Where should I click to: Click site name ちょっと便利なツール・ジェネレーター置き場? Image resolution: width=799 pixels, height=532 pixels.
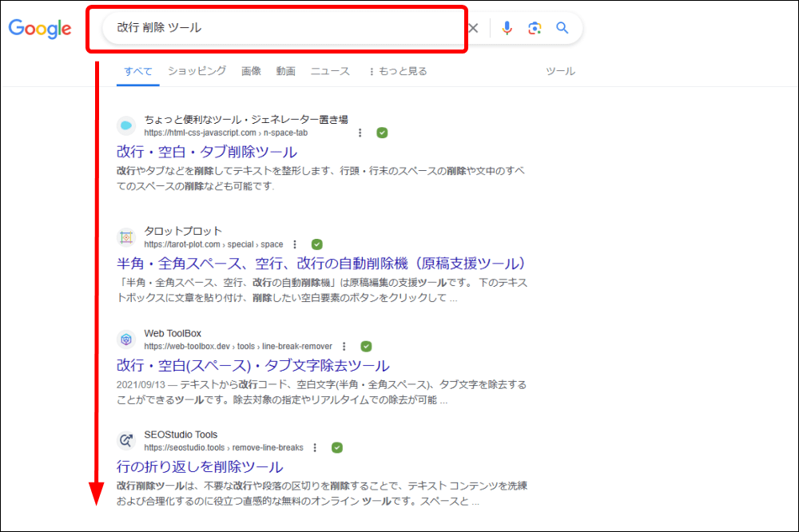[246, 120]
